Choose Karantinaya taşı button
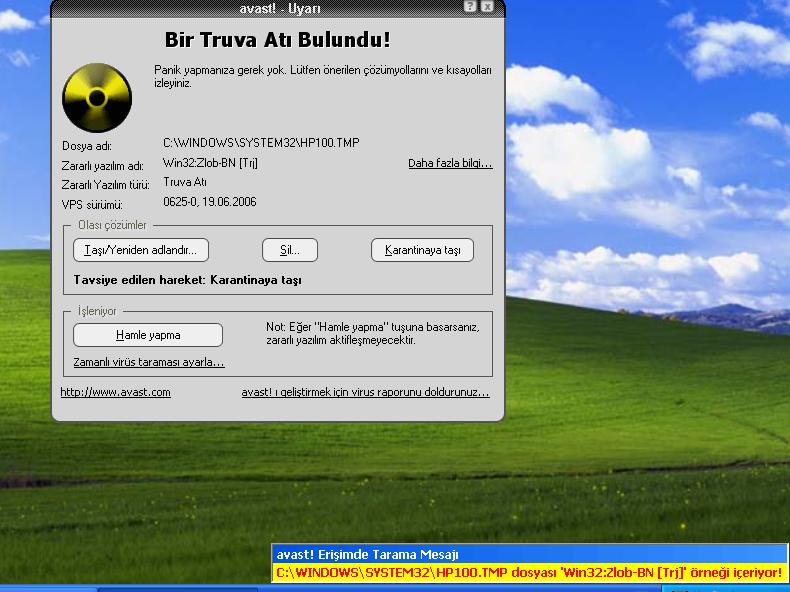This screenshot has height=592, width=790. 422,250
